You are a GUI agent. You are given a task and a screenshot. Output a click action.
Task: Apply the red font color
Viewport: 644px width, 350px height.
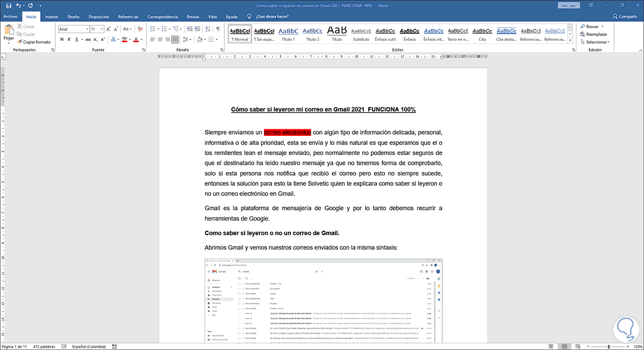(x=136, y=39)
